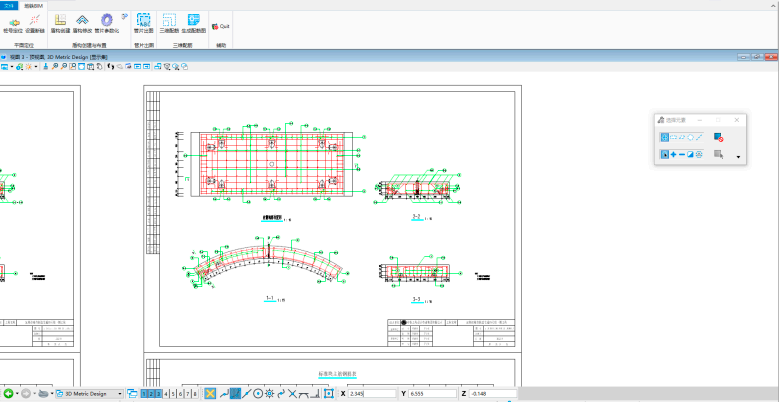Expand the selection dialog options arrow
Viewport: 779px width, 402px height.
pyautogui.click(x=738, y=158)
